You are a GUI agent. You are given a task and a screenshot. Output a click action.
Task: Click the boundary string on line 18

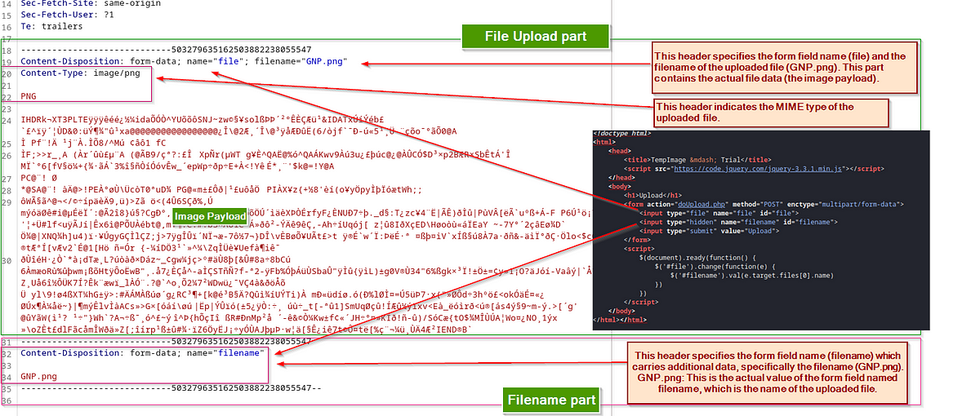click(166, 49)
